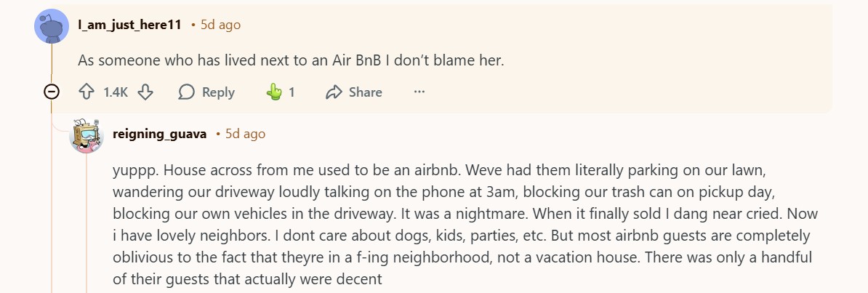
Task: Open the 5d ago timestamp on reigning_guava's reply
Action: tap(245, 134)
